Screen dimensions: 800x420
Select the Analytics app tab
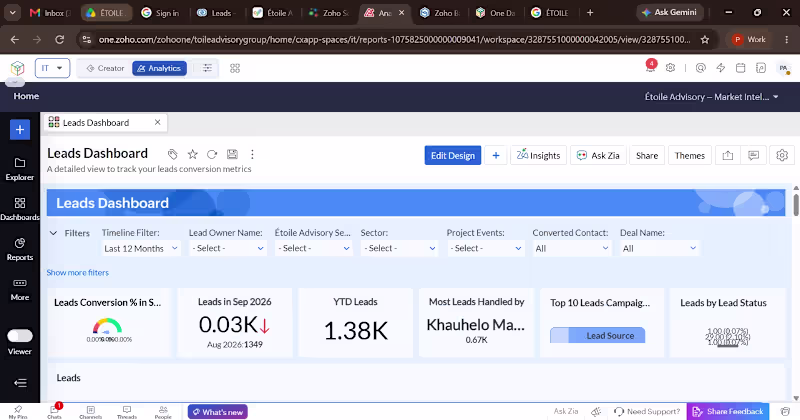(x=159, y=68)
